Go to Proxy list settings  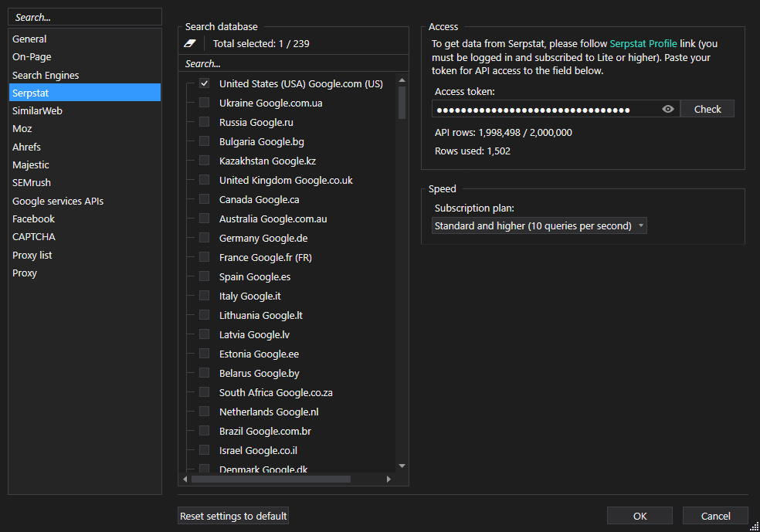coord(85,256)
